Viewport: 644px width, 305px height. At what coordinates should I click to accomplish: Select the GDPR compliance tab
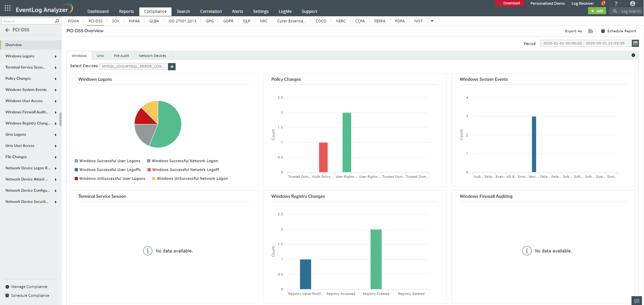pos(228,21)
